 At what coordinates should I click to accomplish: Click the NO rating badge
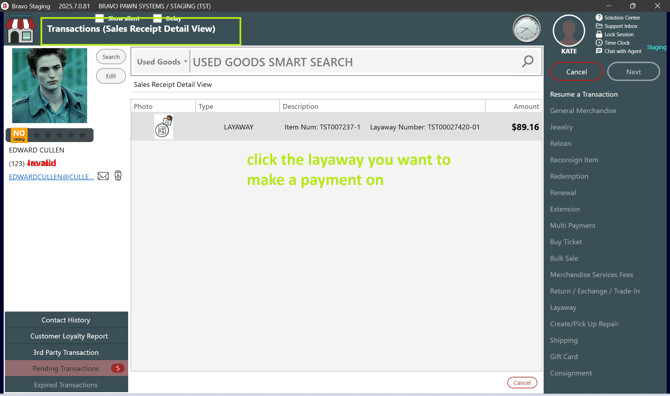coord(18,135)
